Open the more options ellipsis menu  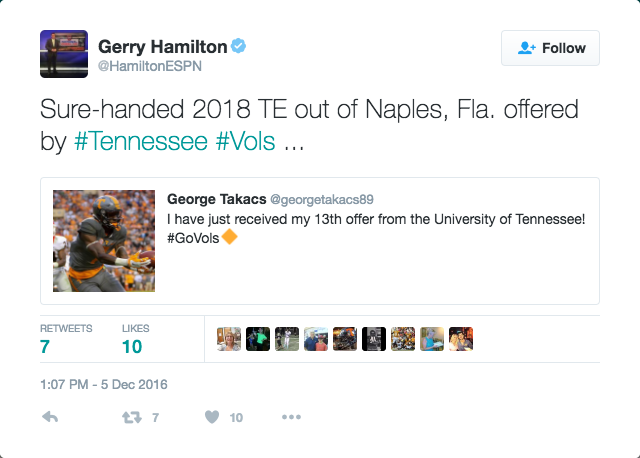(x=291, y=417)
